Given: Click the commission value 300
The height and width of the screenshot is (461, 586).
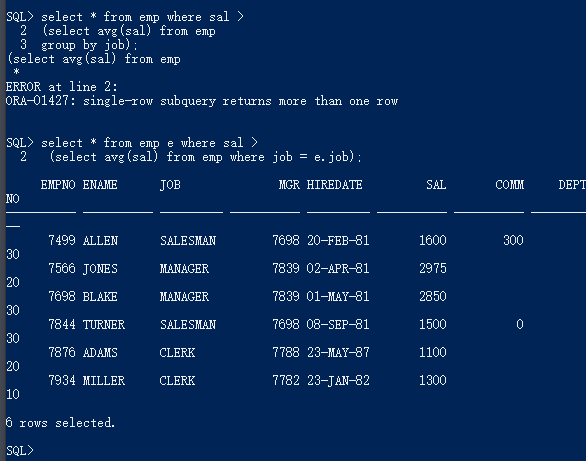Looking at the screenshot, I should coord(513,240).
